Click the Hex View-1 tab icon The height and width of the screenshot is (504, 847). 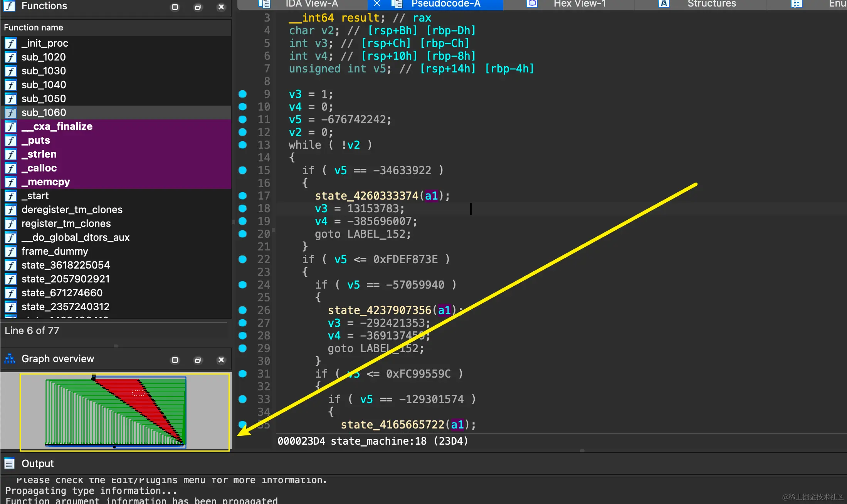pos(532,4)
